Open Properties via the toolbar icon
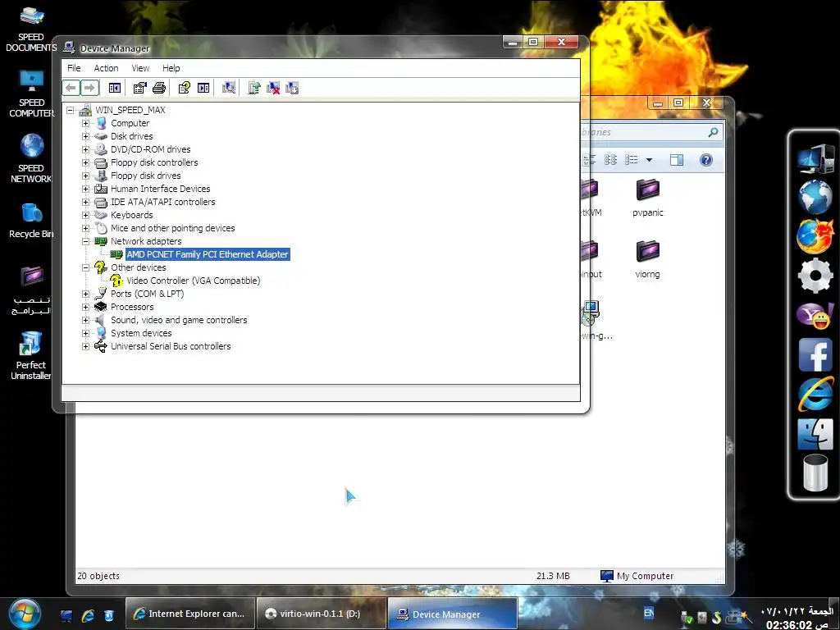840x630 pixels. [139, 88]
